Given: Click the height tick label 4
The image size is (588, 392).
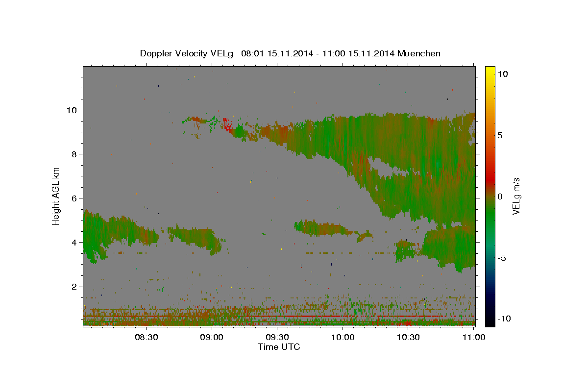Looking at the screenshot, I should pos(75,242).
